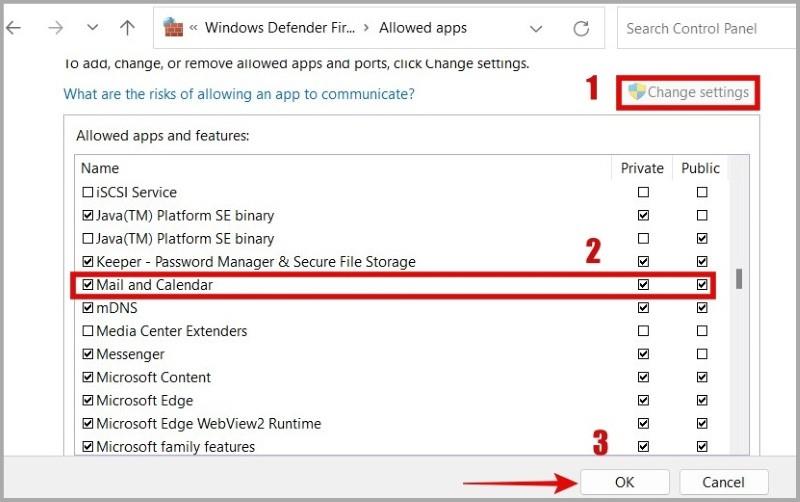
Task: Open the address bar history dropdown
Action: (x=536, y=29)
